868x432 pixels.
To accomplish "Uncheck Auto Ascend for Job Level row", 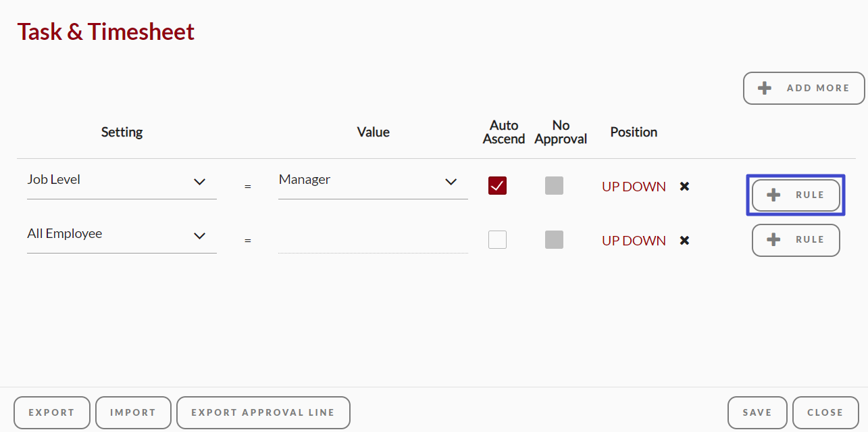I will tap(497, 185).
